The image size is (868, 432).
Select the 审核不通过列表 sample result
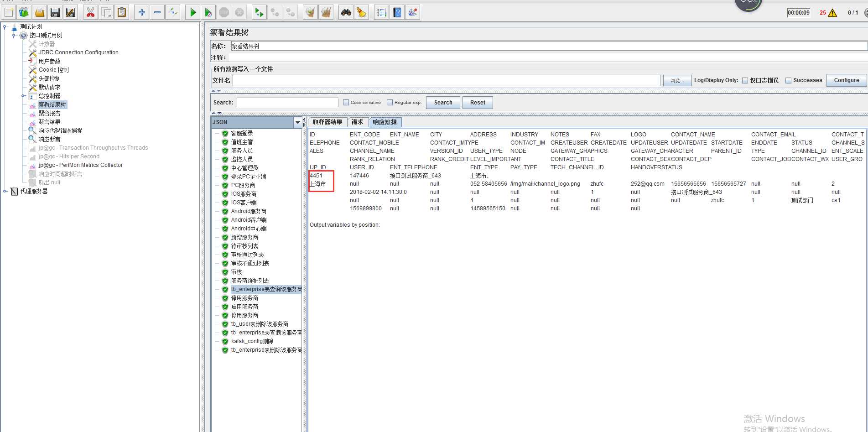[250, 263]
